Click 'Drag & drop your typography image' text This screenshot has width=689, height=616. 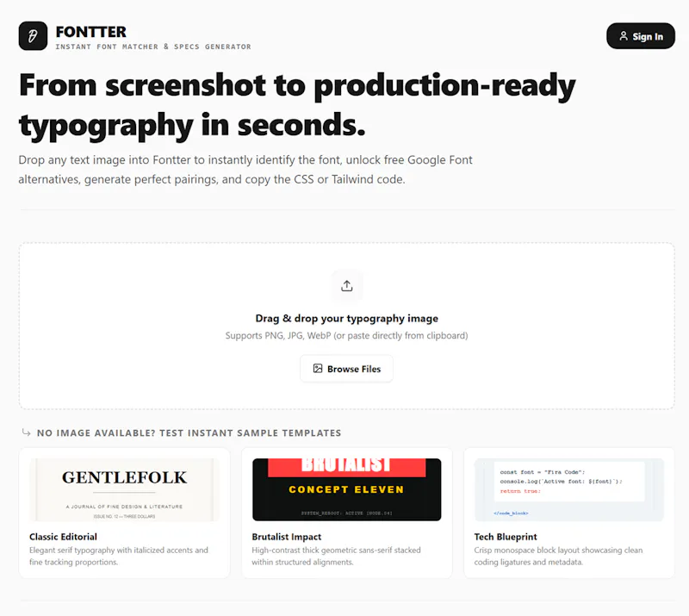[347, 318]
